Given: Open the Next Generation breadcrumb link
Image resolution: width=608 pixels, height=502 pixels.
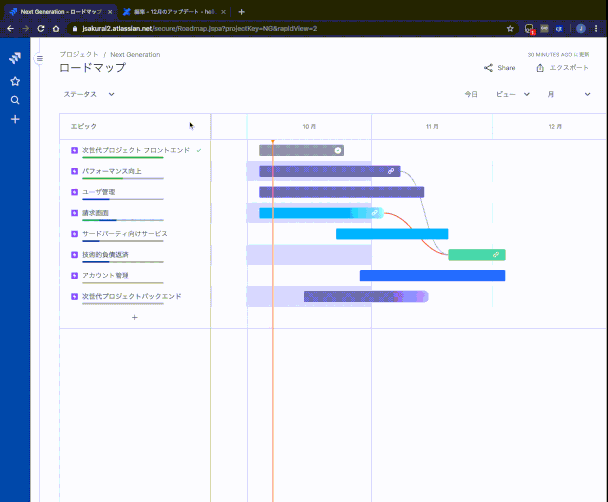Looking at the screenshot, I should click(135, 54).
